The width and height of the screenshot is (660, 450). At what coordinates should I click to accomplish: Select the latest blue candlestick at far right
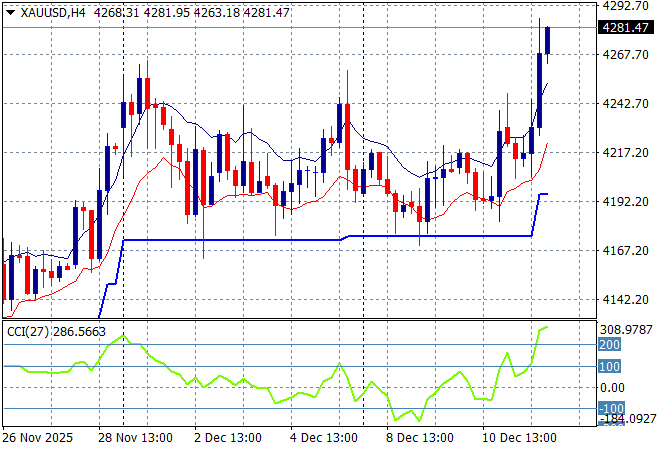[547, 40]
